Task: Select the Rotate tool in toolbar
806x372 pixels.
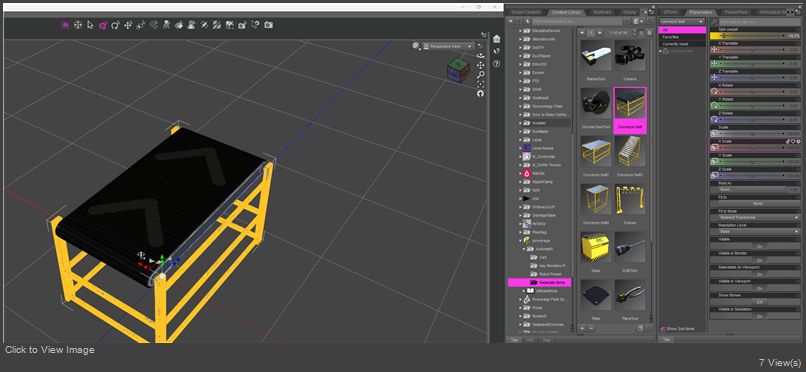Action: click(x=115, y=25)
